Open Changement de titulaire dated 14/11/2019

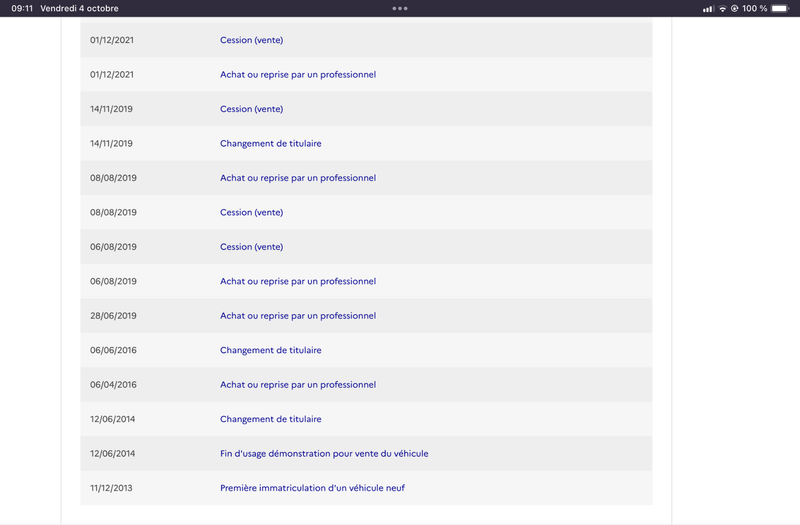pyautogui.click(x=271, y=143)
